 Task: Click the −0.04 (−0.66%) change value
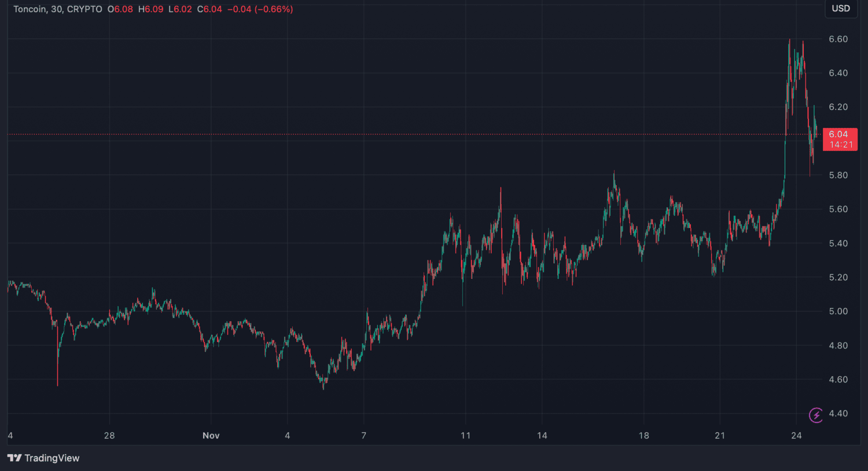tap(260, 9)
